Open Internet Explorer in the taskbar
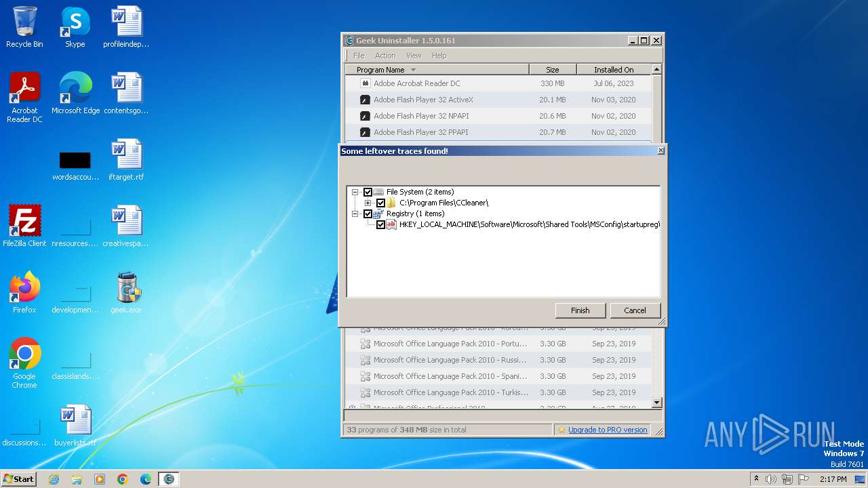 pos(54,479)
